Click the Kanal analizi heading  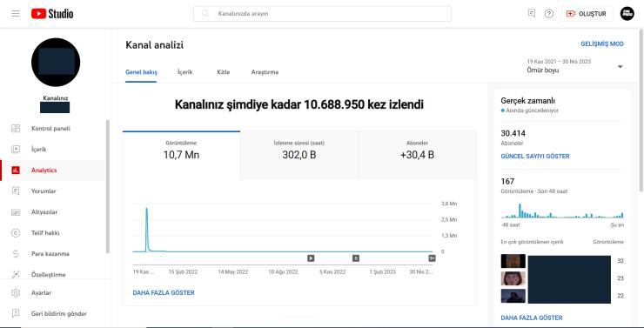click(x=154, y=45)
